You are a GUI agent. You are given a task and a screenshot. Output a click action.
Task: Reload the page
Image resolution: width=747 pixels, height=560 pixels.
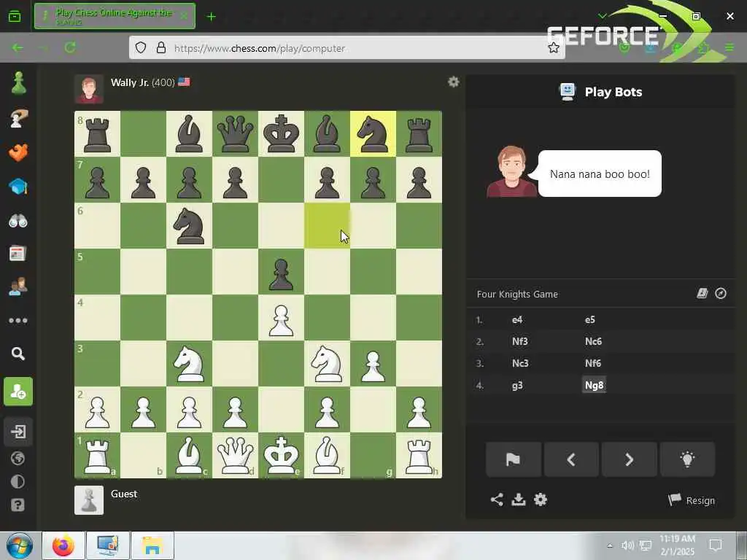70,47
